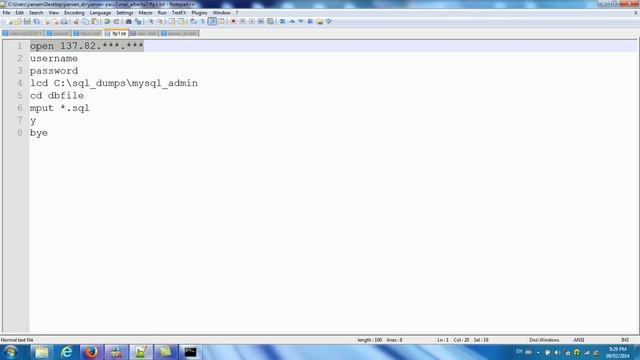This screenshot has width=640, height=360.
Task: Open the user defined language dialog icon
Action: tap(221, 21)
